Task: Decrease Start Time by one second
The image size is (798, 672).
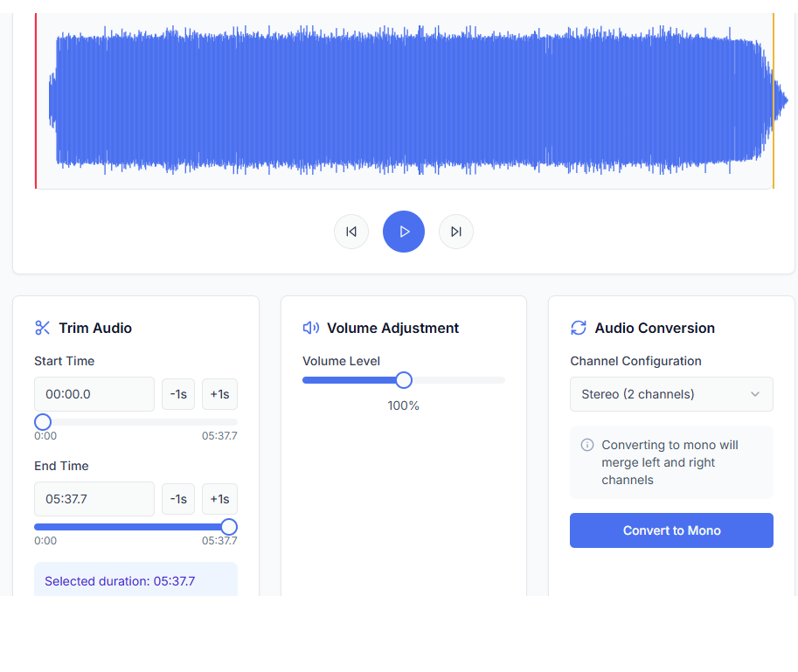Action: coord(178,394)
